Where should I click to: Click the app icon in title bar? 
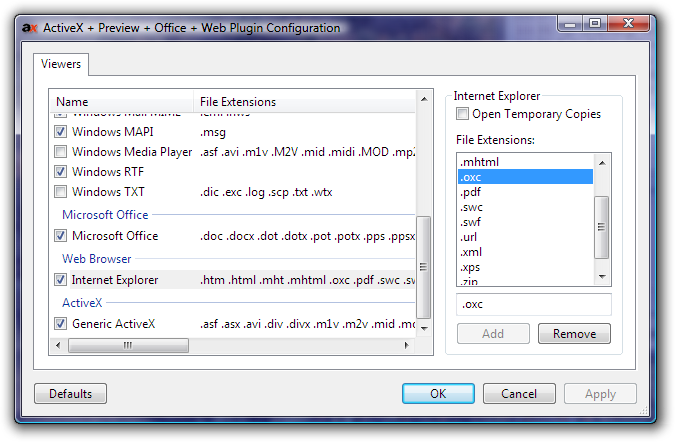tap(30, 28)
